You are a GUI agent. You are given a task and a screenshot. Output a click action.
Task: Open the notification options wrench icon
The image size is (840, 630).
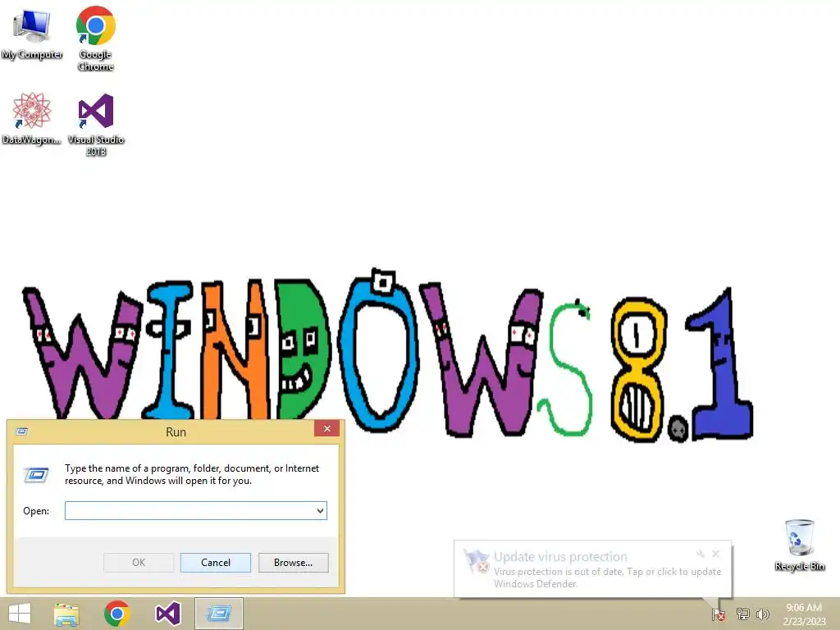tap(701, 554)
